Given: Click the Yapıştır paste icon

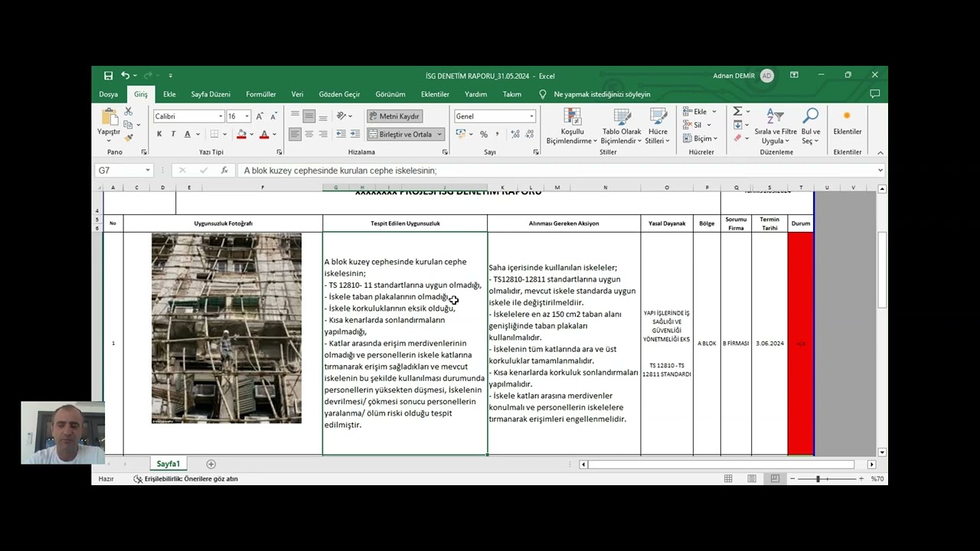Looking at the screenshot, I should [x=109, y=116].
